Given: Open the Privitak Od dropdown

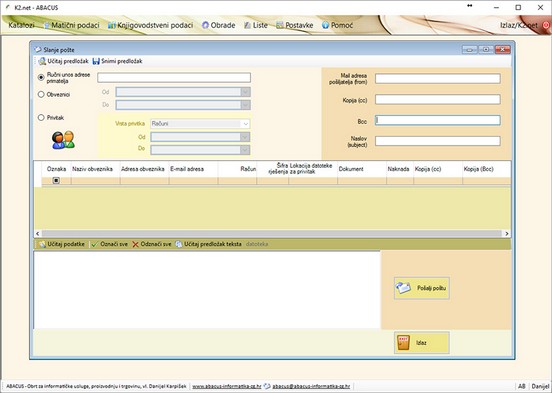Looking at the screenshot, I should [245, 137].
